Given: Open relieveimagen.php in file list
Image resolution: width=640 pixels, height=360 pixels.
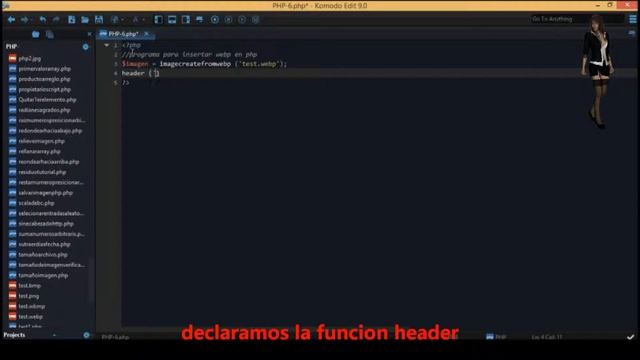Looking at the screenshot, I should tap(42, 141).
